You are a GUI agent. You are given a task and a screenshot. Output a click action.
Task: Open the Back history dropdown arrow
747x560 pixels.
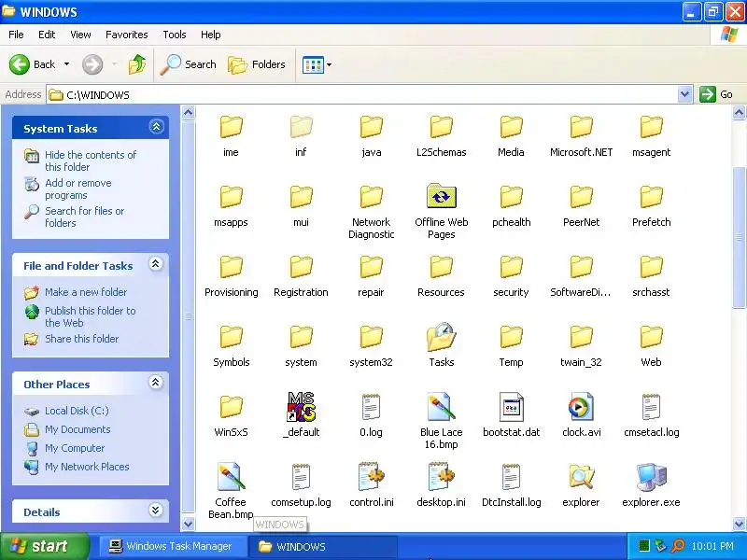66,64
